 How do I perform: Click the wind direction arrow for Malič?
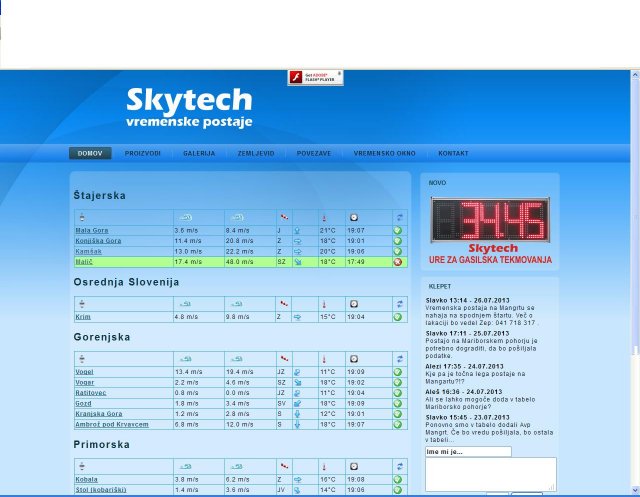(x=298, y=262)
